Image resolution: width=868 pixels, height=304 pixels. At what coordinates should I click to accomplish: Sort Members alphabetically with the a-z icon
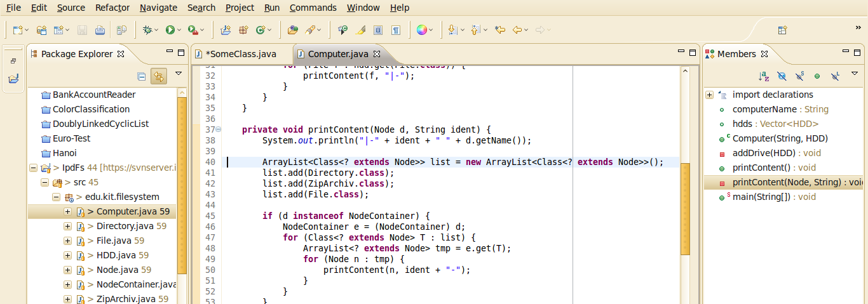(x=764, y=76)
